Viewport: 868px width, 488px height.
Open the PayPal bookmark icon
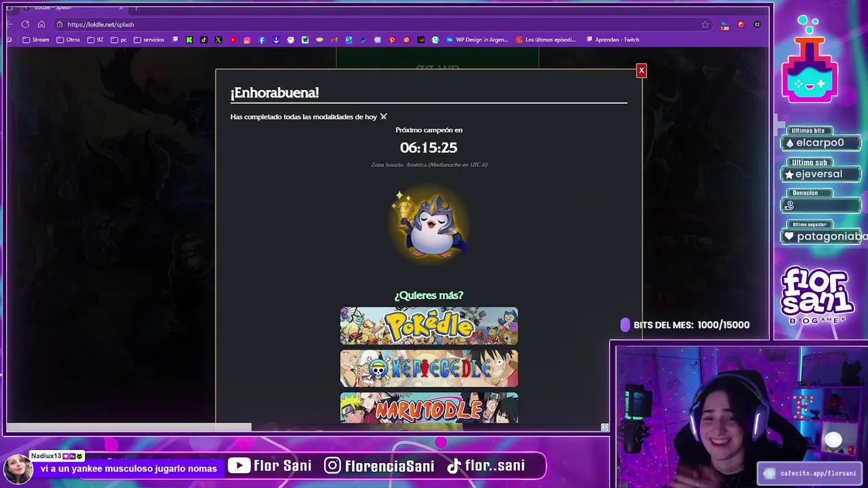coord(363,40)
